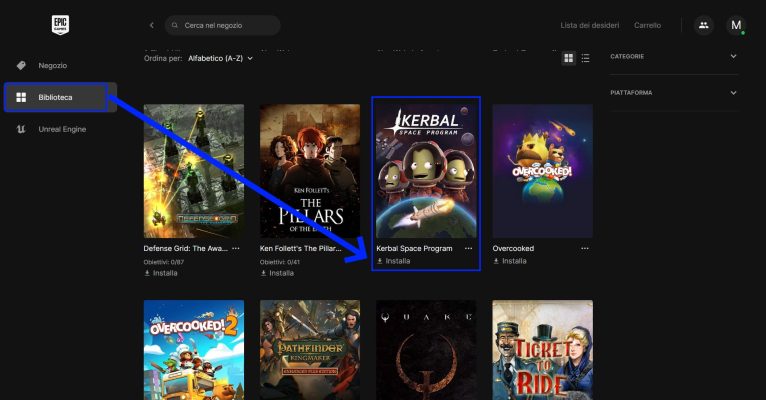This screenshot has height=400, width=766.
Task: Switch to grid view layout
Action: tap(569, 58)
